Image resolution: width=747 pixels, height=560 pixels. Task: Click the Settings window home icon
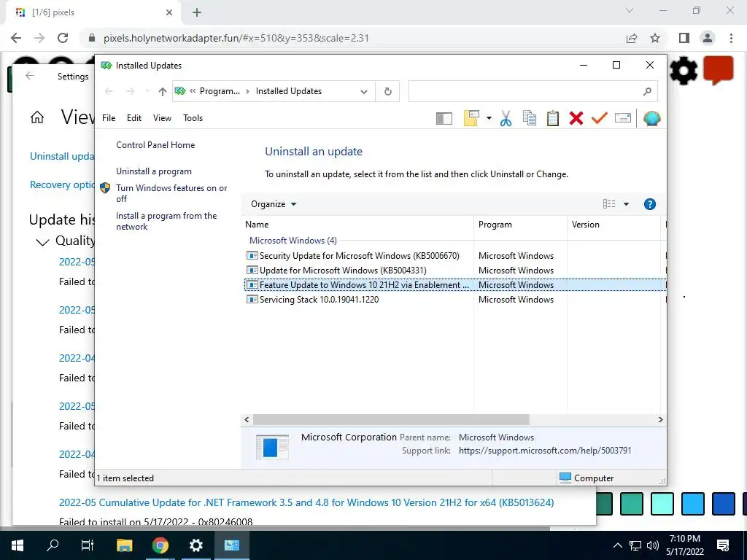(x=37, y=117)
